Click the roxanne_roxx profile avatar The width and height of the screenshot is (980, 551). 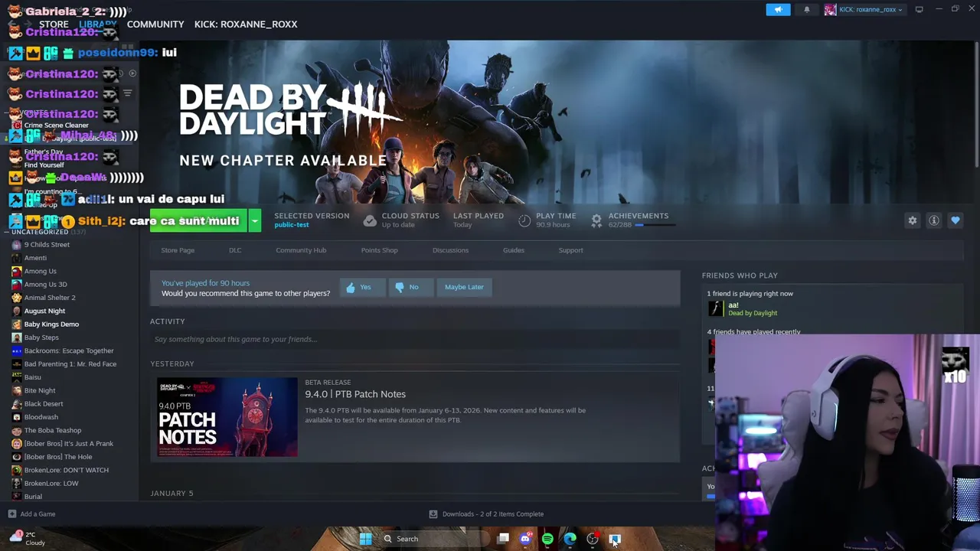831,9
